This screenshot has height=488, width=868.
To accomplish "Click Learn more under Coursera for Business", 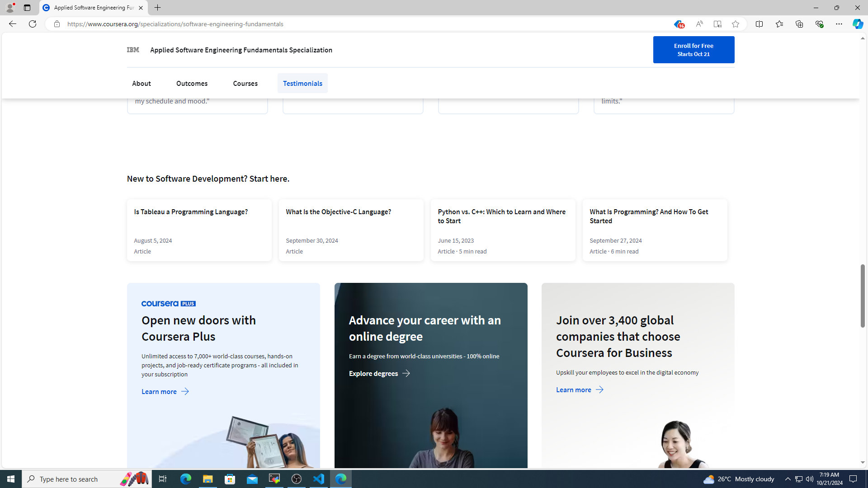I will coord(580,390).
